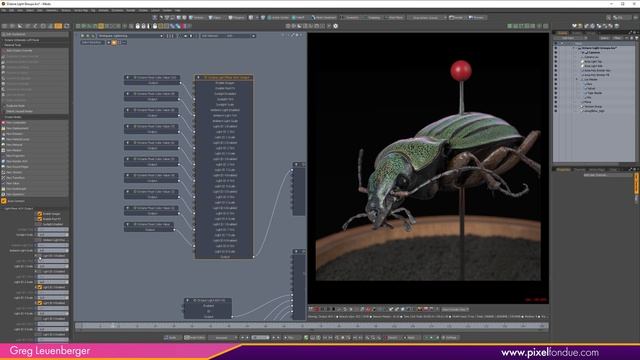The height and width of the screenshot is (360, 640).
Task: Open the schematic workspace dropdown
Action: pyautogui.click(x=130, y=36)
